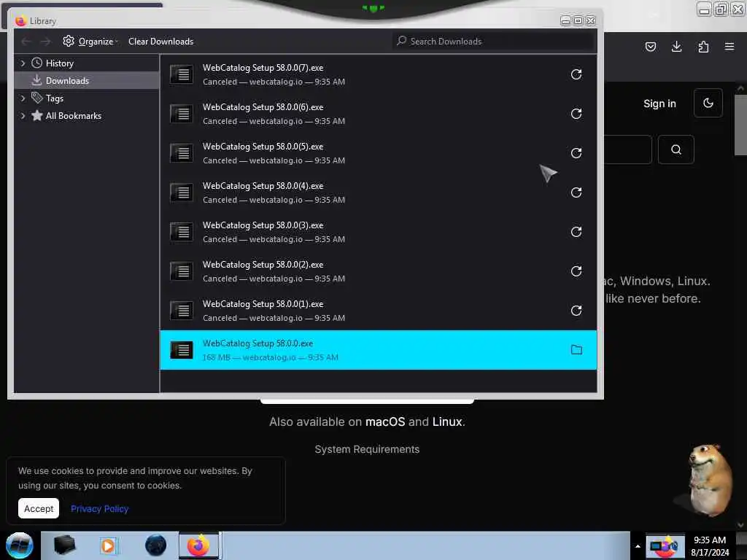Select the WebCatalog Setup 58.0.0(3).exe row
Viewport: 747px width, 560px height.
pos(379,232)
